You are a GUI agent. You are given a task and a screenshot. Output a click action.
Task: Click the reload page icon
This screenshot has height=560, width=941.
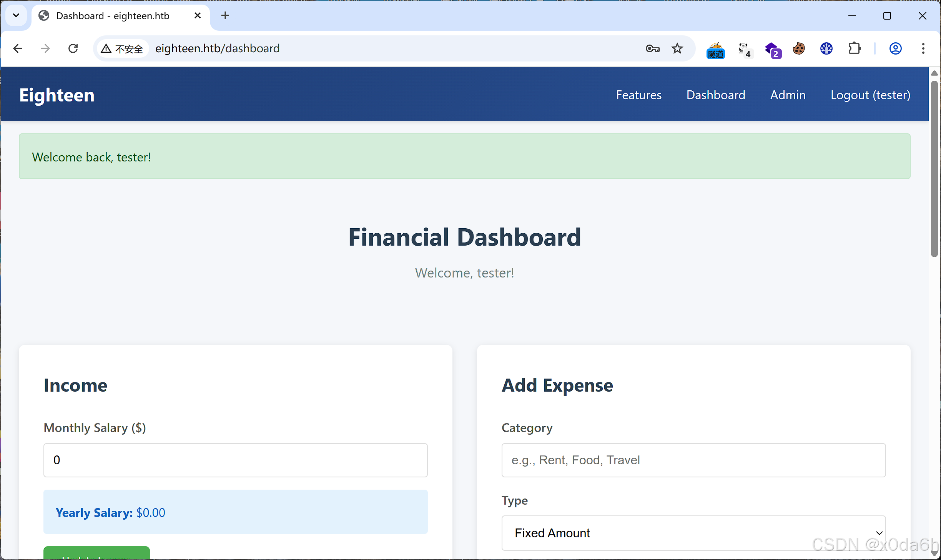[73, 48]
